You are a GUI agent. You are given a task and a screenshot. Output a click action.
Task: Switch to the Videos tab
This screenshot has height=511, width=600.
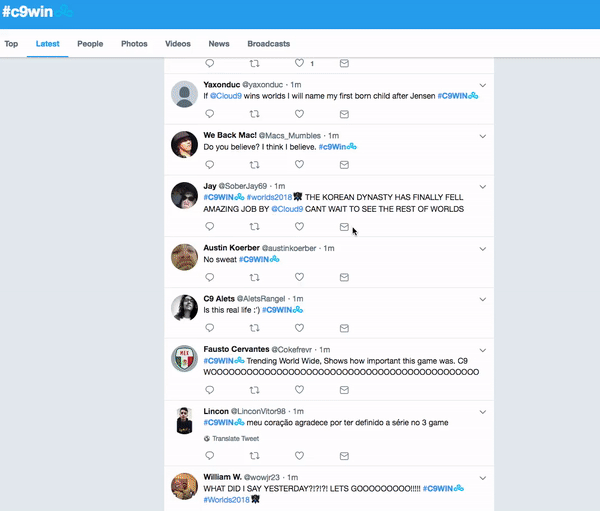[178, 44]
